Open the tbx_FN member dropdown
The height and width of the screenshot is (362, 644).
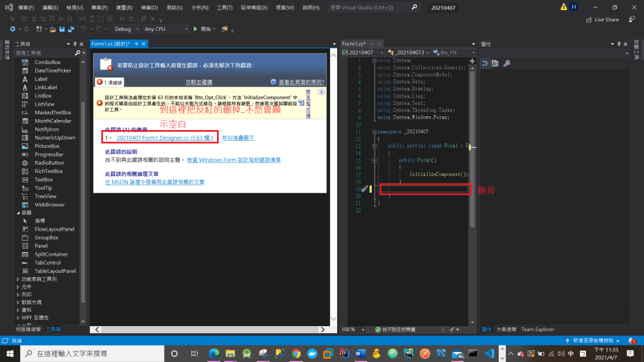[454, 53]
